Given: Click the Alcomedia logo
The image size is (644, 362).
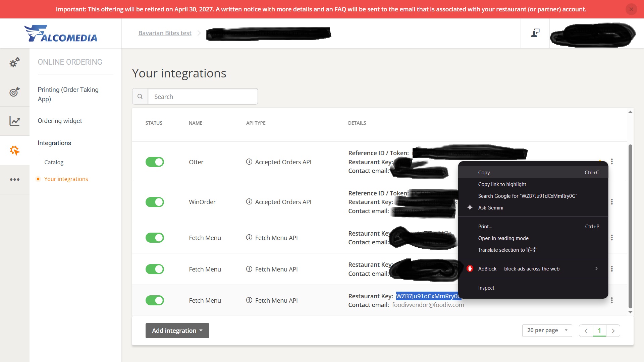Looking at the screenshot, I should click(61, 33).
